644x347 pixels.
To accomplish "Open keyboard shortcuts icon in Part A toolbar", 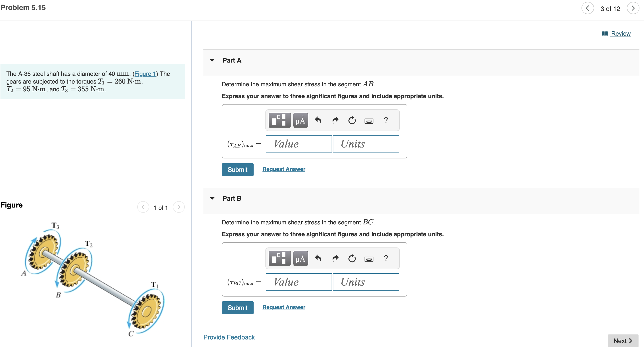I will point(369,121).
